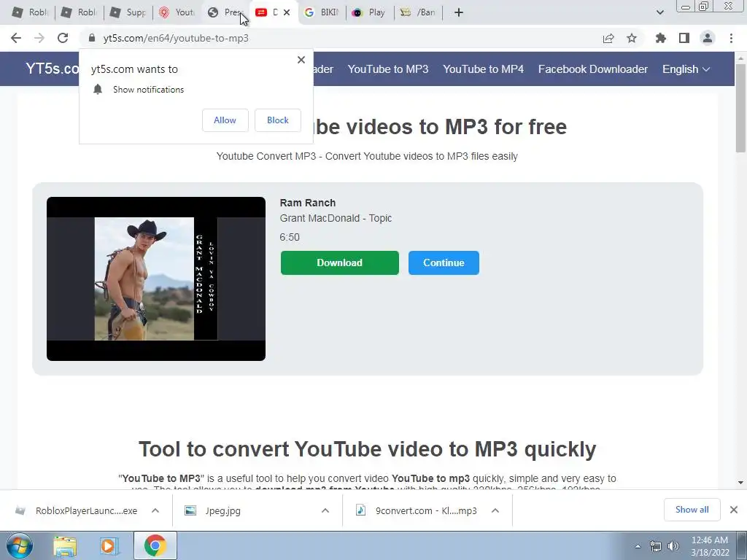Open the YouTube to MP4 nav link
Viewport: 747px width, 560px height.
point(483,69)
